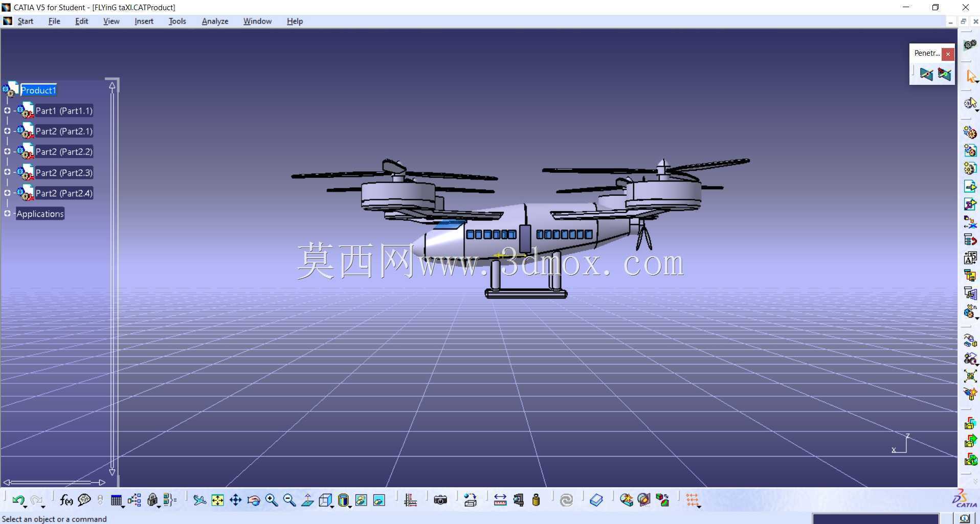Click the Hide/Show icon
Image resolution: width=980 pixels, height=524 pixels.
pyautogui.click(x=361, y=500)
